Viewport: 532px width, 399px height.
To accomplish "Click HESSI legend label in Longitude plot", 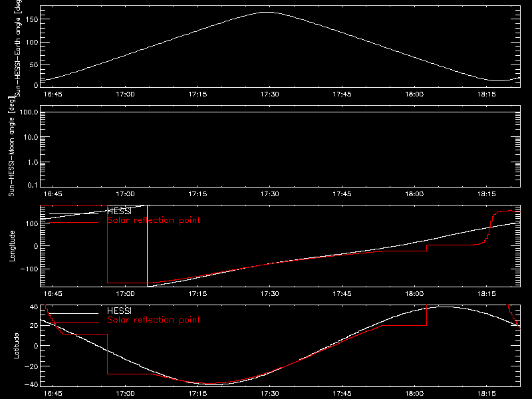I will pyautogui.click(x=119, y=211).
